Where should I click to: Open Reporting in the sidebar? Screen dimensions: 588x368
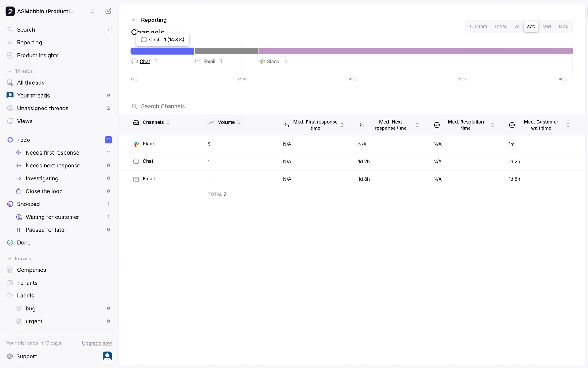pyautogui.click(x=29, y=42)
